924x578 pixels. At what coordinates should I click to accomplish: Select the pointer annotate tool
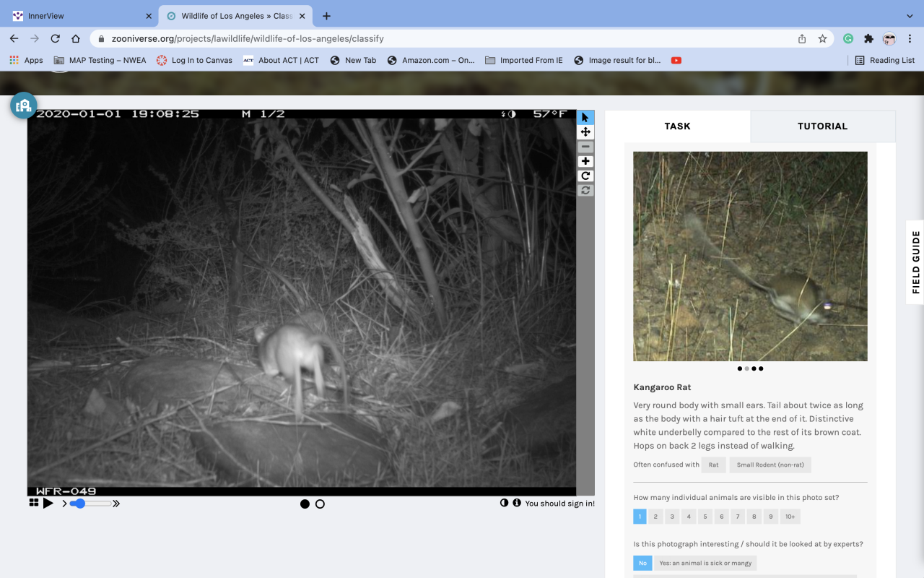[585, 117]
